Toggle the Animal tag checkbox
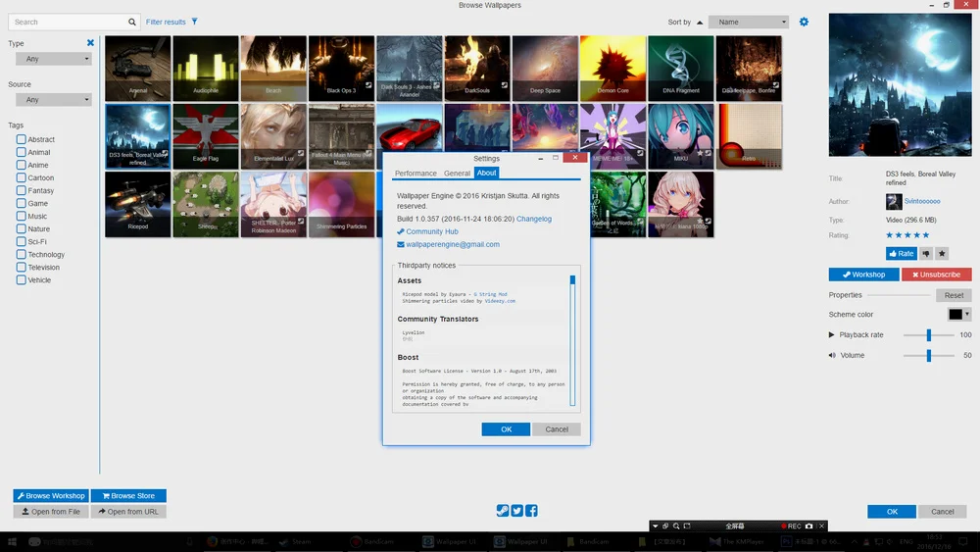The height and width of the screenshot is (552, 980). (x=22, y=152)
